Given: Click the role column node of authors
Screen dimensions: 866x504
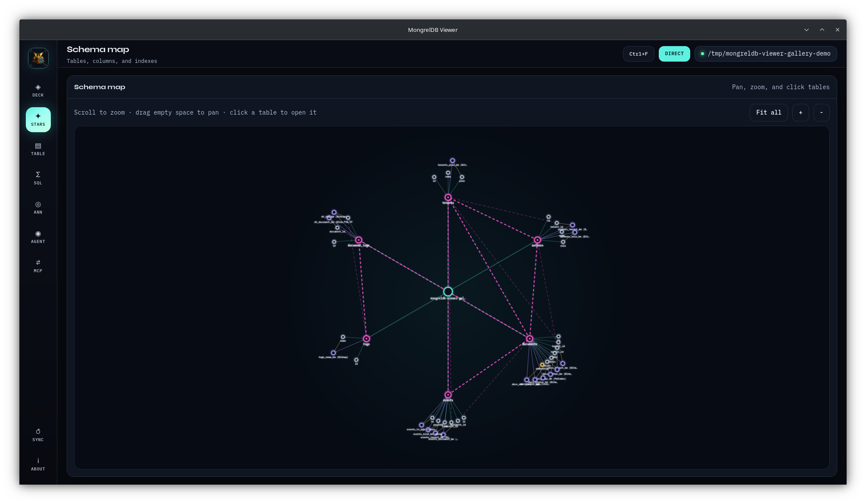Looking at the screenshot, I should click(x=563, y=242).
